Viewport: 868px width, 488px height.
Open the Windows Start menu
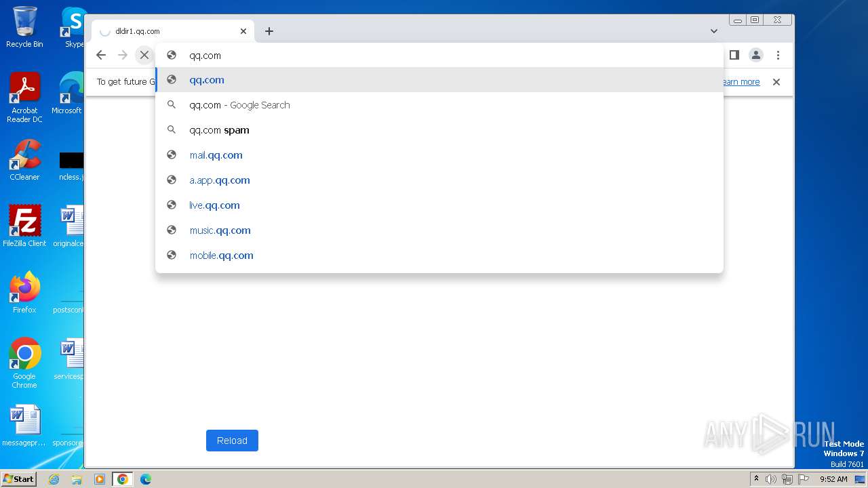click(x=18, y=479)
